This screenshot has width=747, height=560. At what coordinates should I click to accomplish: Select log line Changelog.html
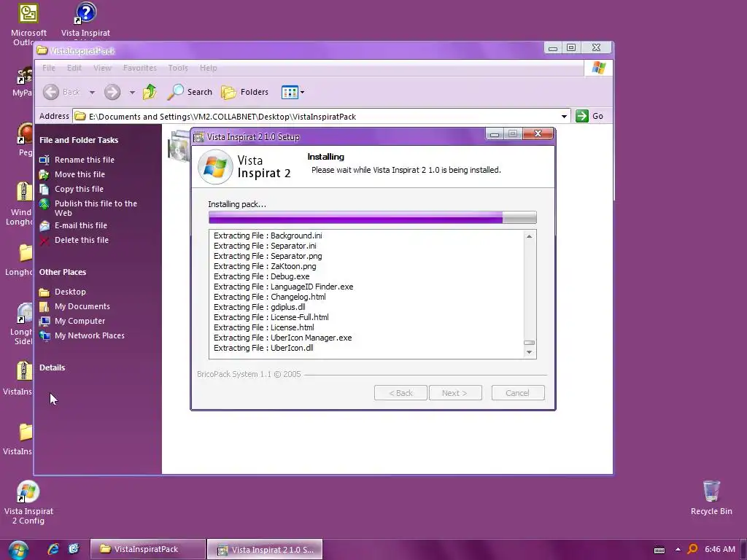point(270,297)
